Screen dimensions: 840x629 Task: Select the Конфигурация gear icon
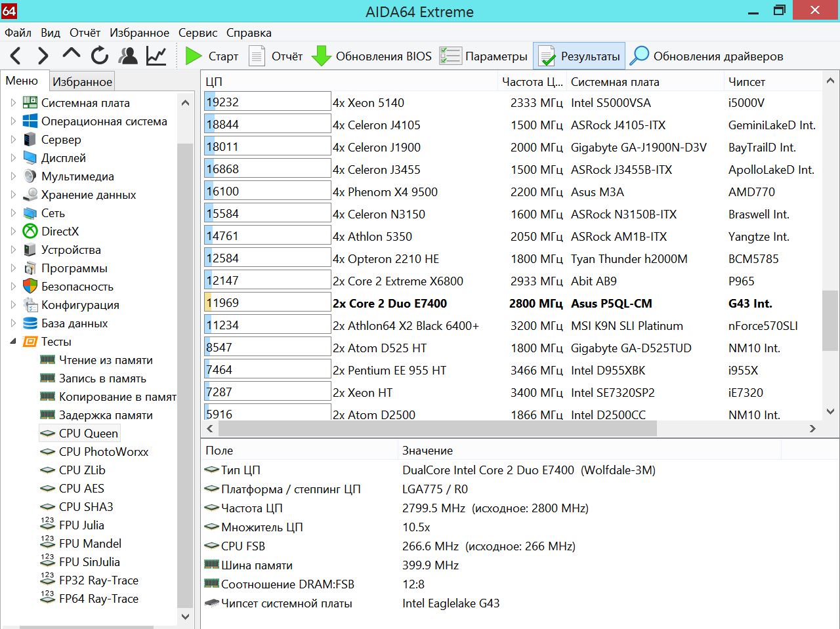point(30,304)
